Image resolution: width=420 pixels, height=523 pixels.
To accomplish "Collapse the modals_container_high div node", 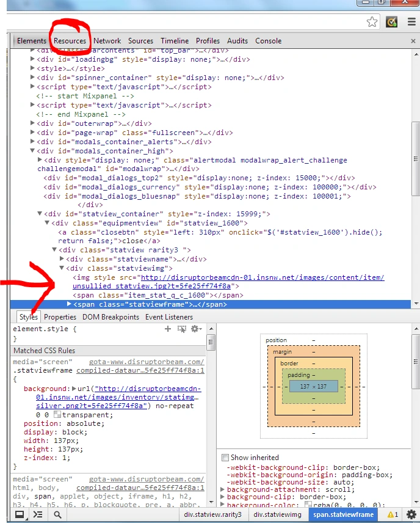I will [x=33, y=150].
